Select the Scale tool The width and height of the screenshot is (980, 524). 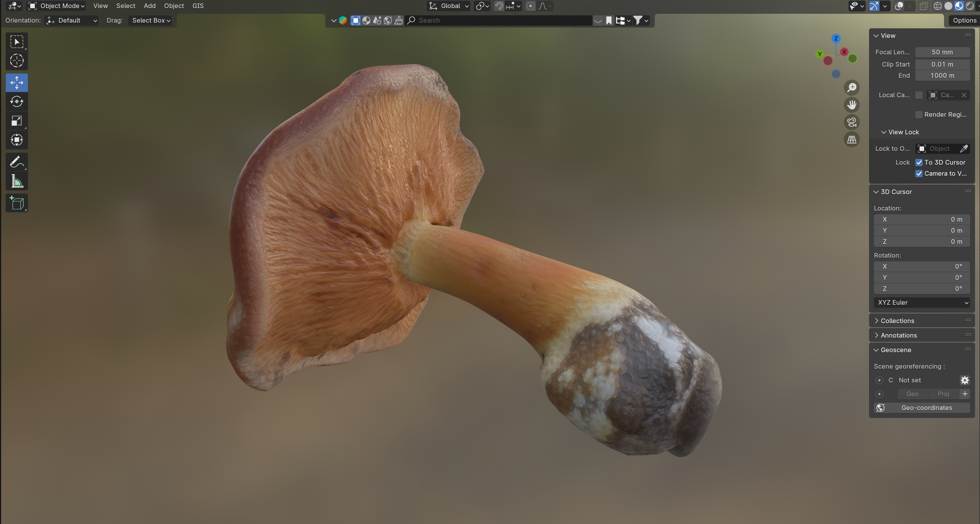pyautogui.click(x=16, y=121)
